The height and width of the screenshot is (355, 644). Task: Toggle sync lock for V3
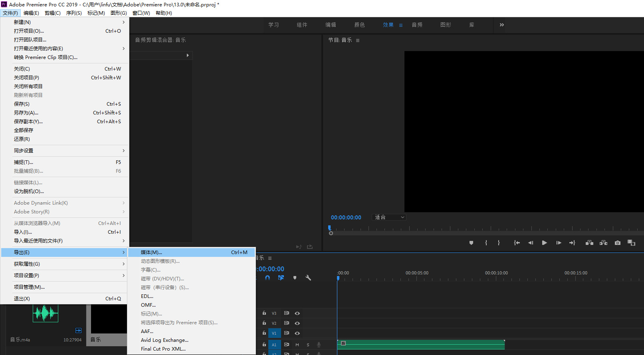286,313
